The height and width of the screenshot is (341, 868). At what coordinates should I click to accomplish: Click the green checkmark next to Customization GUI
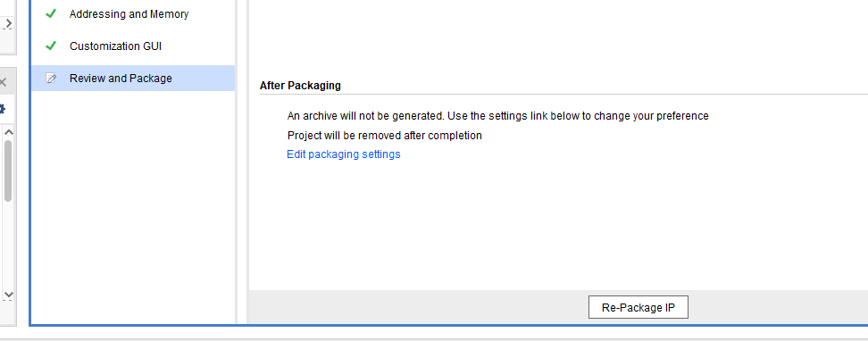tap(50, 46)
